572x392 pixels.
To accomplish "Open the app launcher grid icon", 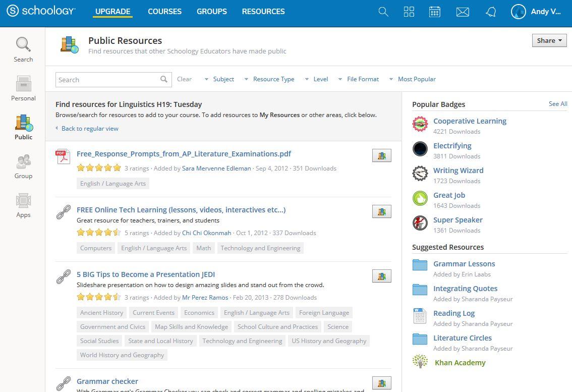I will click(x=409, y=11).
